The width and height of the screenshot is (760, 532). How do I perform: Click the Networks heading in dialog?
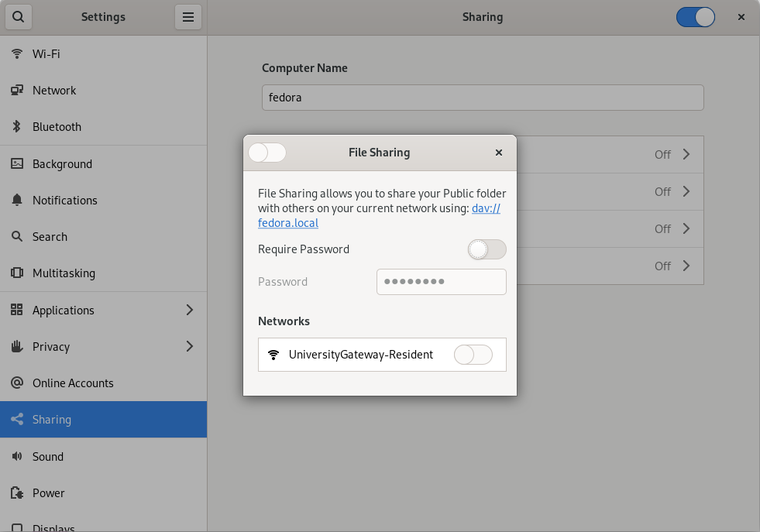284,321
